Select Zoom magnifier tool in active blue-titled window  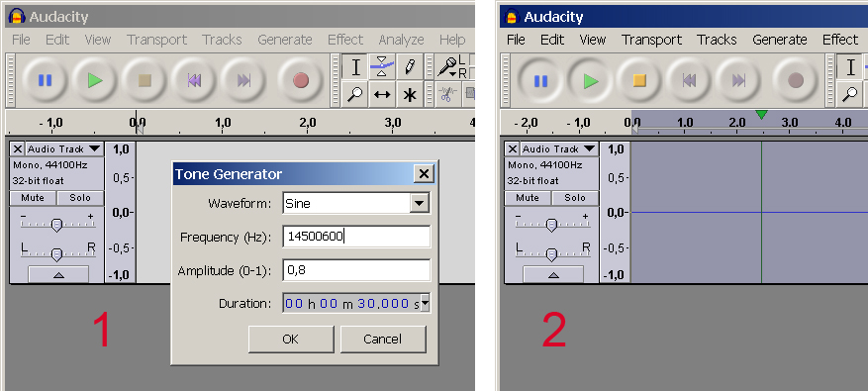(x=850, y=94)
